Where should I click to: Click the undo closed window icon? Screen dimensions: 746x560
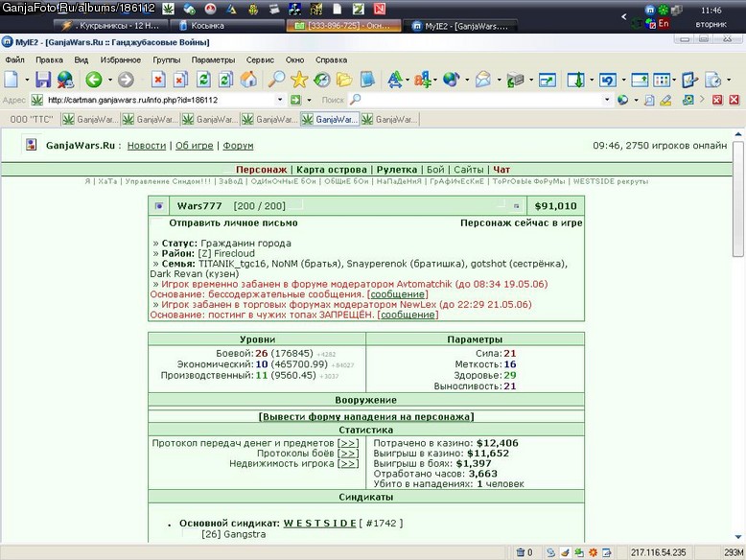pyautogui.click(x=608, y=80)
